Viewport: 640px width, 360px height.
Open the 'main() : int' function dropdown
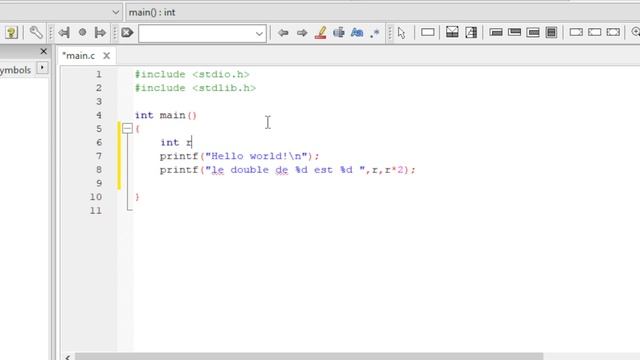tap(382, 12)
